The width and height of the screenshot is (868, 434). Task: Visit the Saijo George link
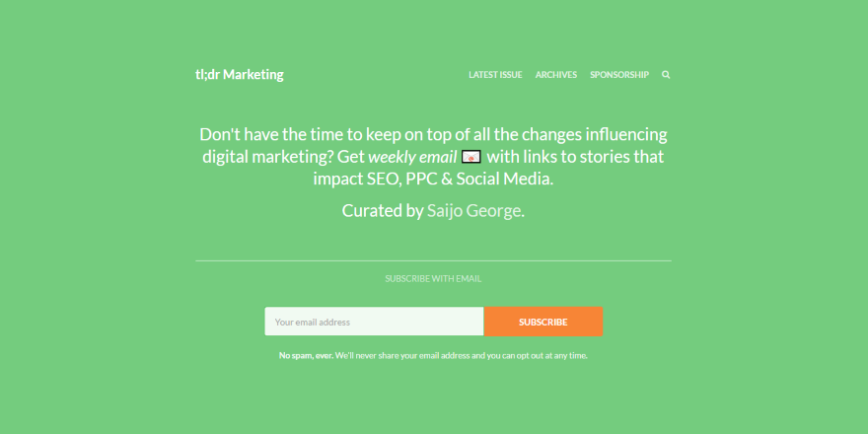click(x=475, y=210)
